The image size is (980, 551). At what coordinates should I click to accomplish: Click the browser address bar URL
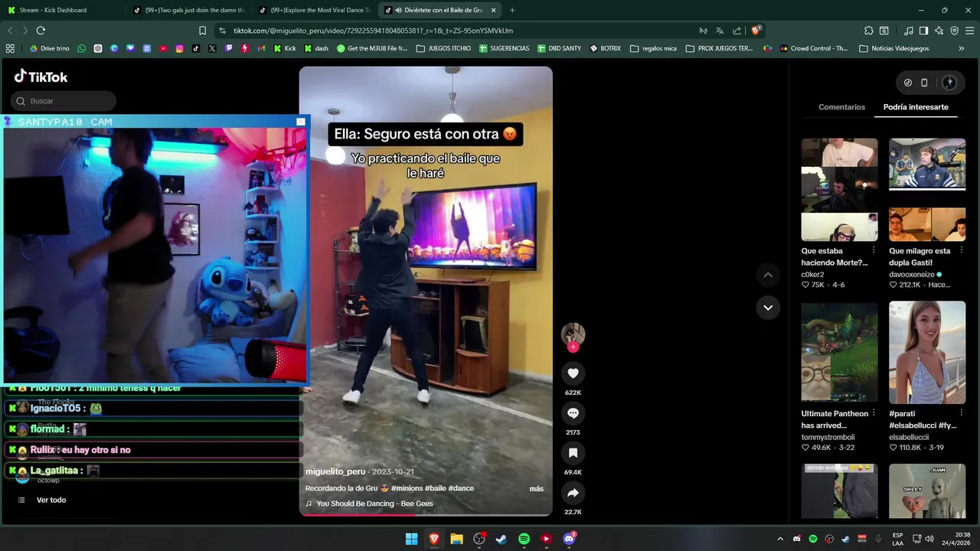pos(373,31)
